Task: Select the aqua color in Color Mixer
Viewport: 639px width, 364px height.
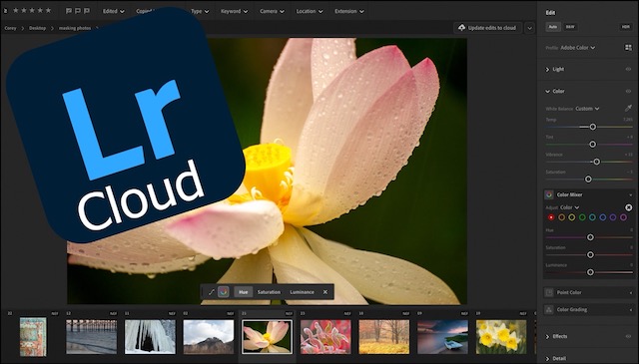Action: pos(592,217)
